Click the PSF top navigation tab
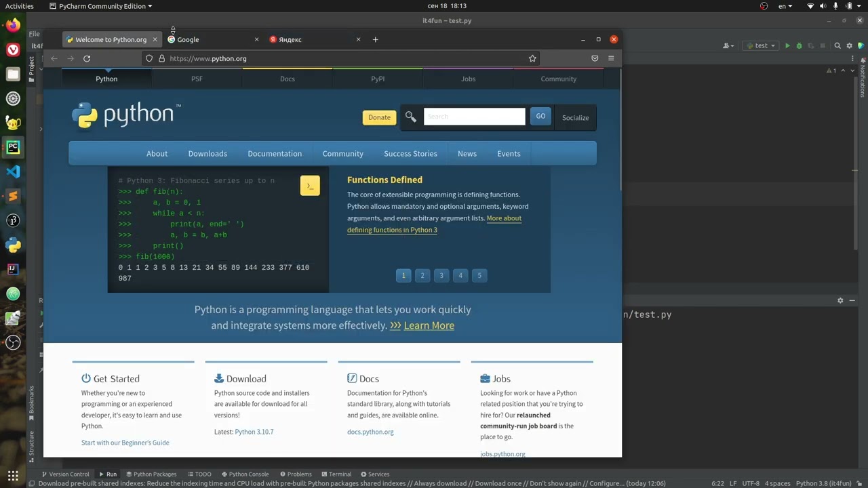Screen dimensions: 868x488 click(197, 79)
